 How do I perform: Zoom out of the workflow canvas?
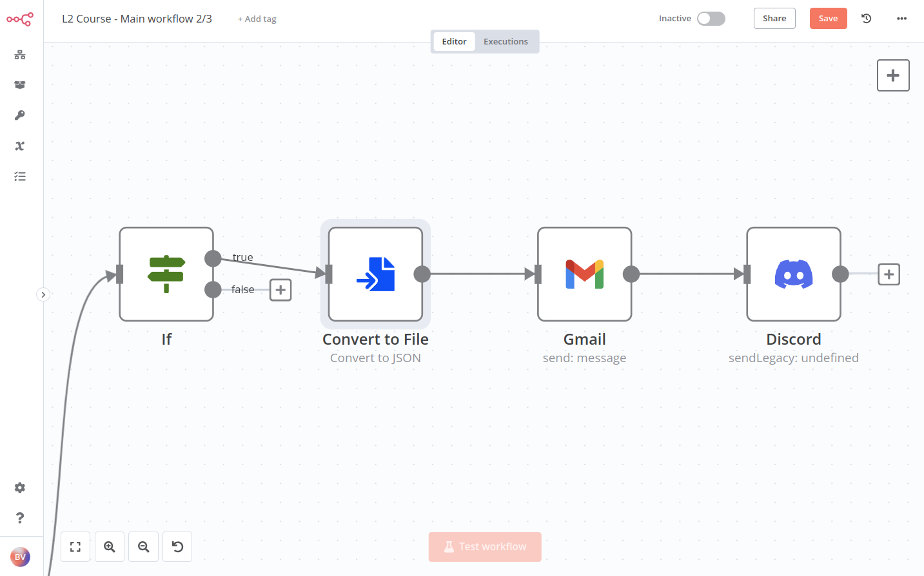pyautogui.click(x=143, y=546)
